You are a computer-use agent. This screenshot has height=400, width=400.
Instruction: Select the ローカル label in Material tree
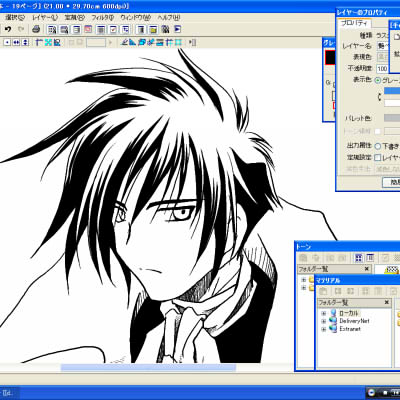pyautogui.click(x=349, y=313)
